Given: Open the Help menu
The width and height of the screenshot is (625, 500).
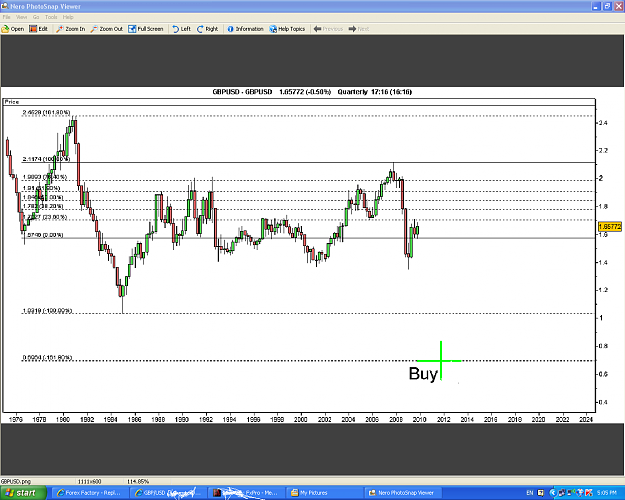Looking at the screenshot, I should coord(68,17).
